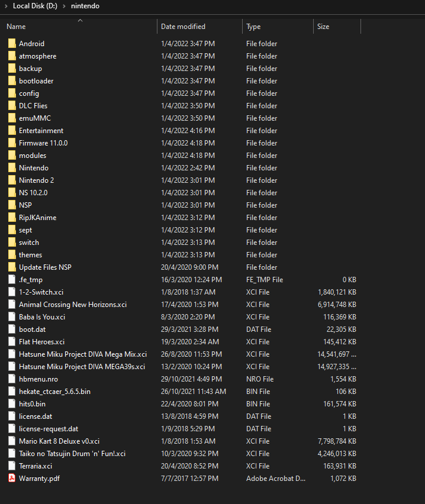Viewport: 425px width, 504px height.
Task: Select Hatsune Miku Project DIVA MEGA39s.xci
Action: (82, 366)
